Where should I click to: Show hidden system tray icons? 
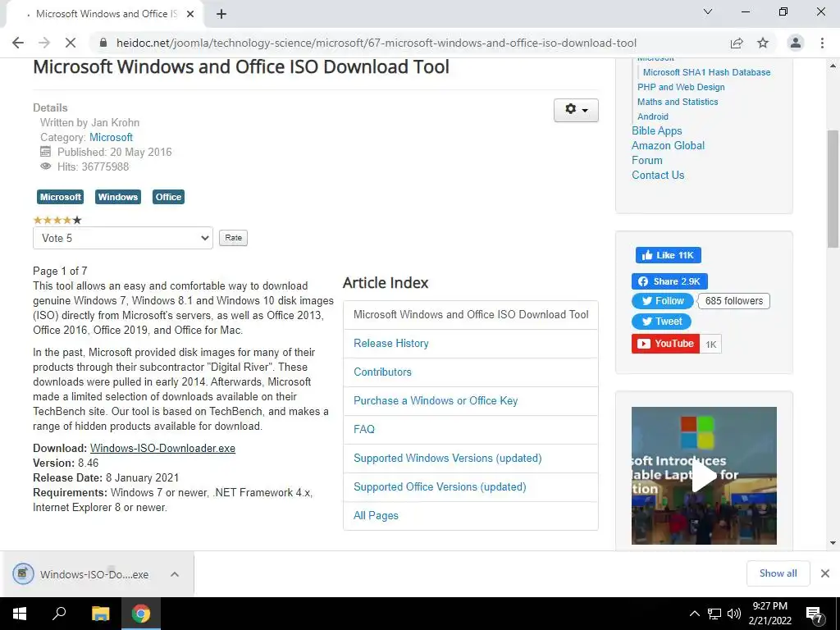(x=694, y=614)
